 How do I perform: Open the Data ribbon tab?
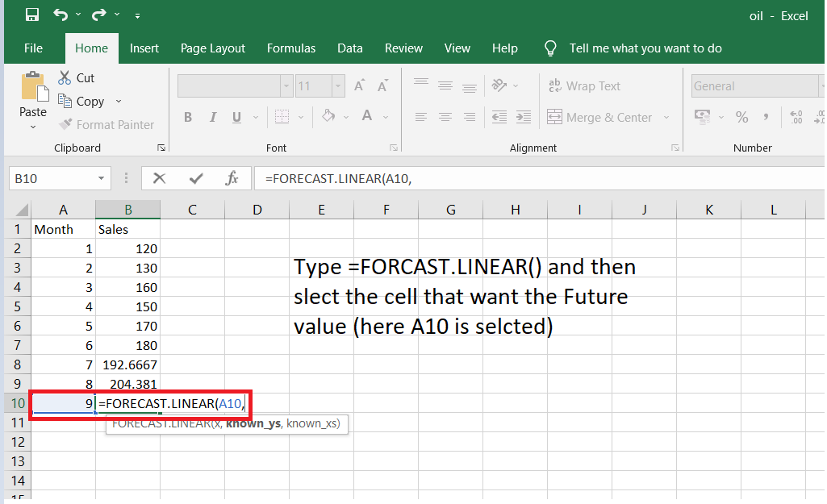349,48
